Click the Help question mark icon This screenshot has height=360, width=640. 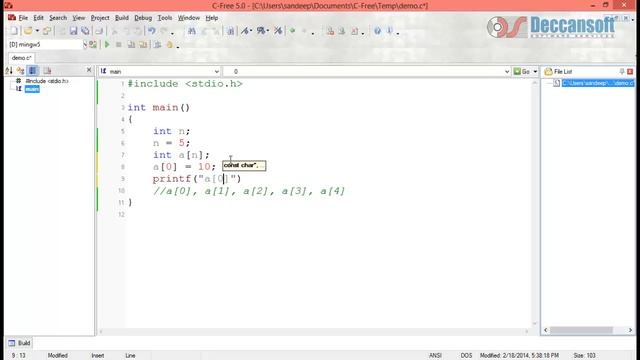coord(377,31)
